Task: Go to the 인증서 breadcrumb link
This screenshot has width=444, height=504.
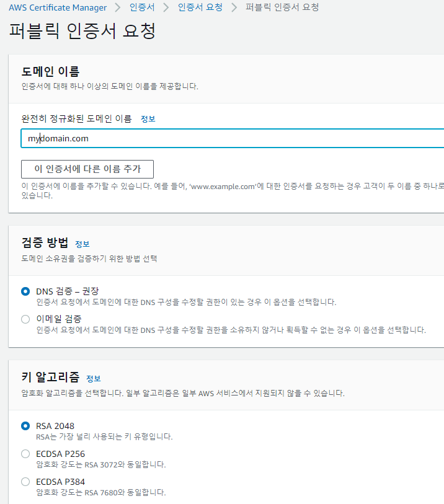Action: pyautogui.click(x=142, y=7)
